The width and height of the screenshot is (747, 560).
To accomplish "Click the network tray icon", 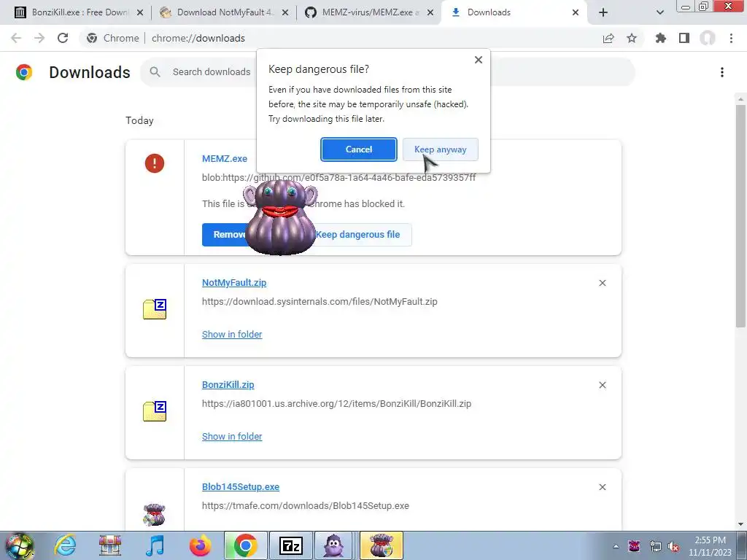I will click(656, 547).
